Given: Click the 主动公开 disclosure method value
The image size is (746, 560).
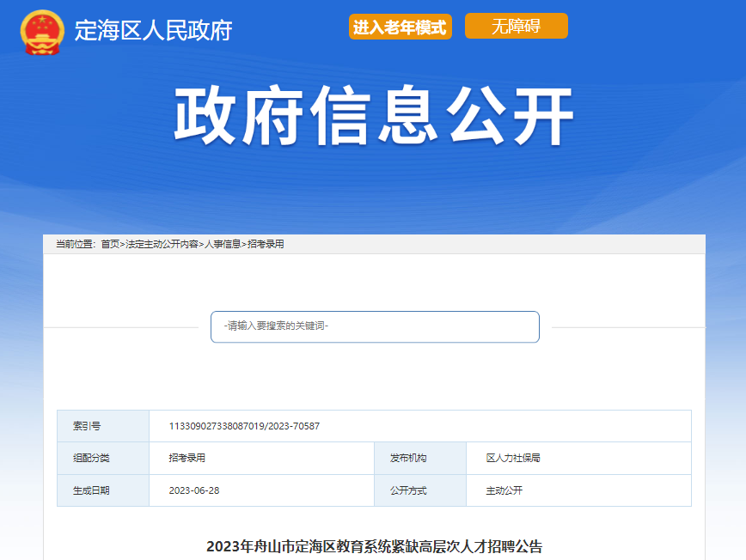Looking at the screenshot, I should pyautogui.click(x=504, y=491).
